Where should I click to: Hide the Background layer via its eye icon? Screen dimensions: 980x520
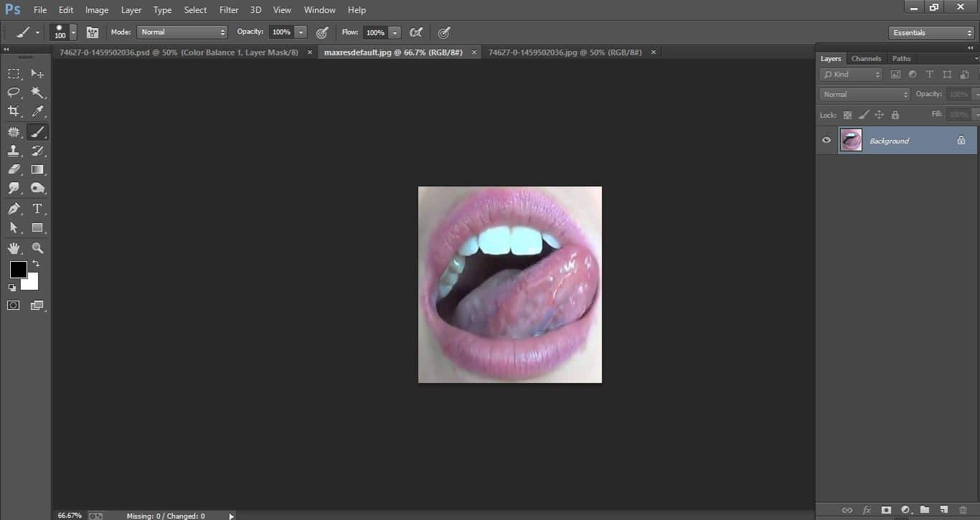pos(826,140)
